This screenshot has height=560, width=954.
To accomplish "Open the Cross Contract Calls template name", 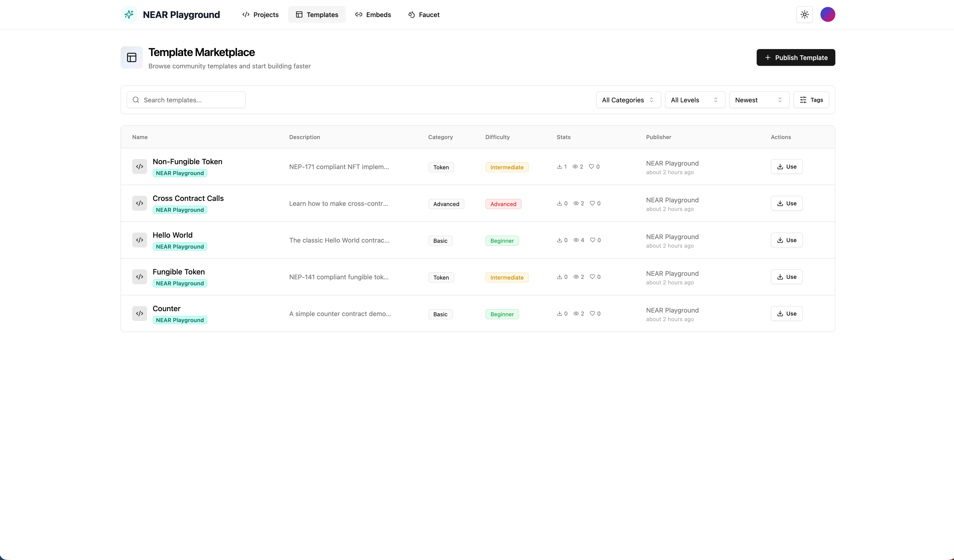I will (x=188, y=198).
